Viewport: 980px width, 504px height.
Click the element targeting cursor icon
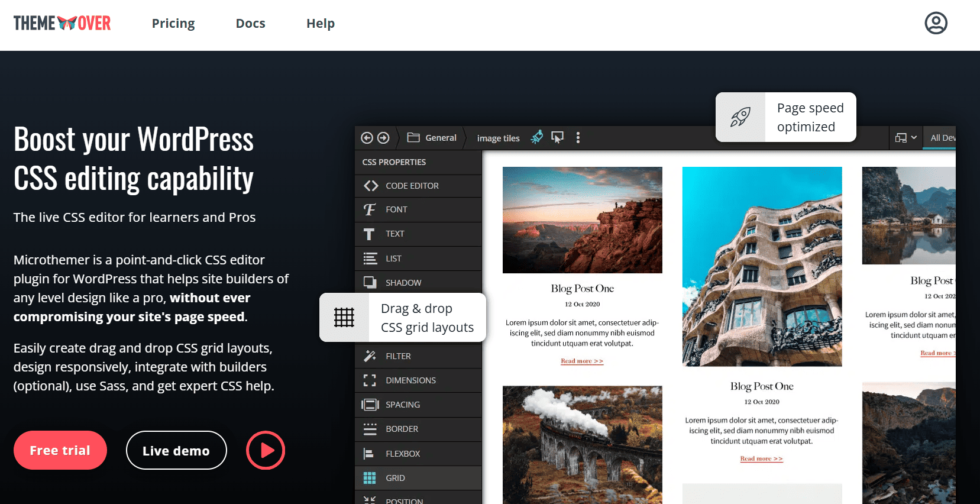(x=557, y=137)
